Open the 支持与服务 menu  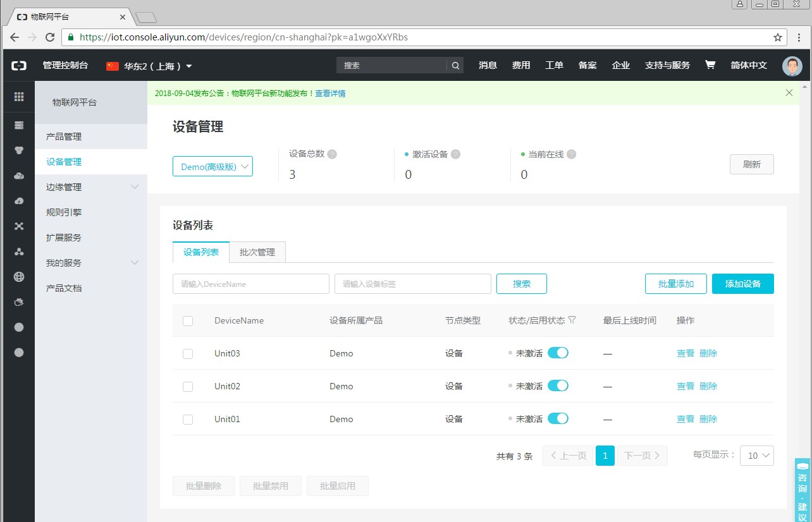(667, 65)
